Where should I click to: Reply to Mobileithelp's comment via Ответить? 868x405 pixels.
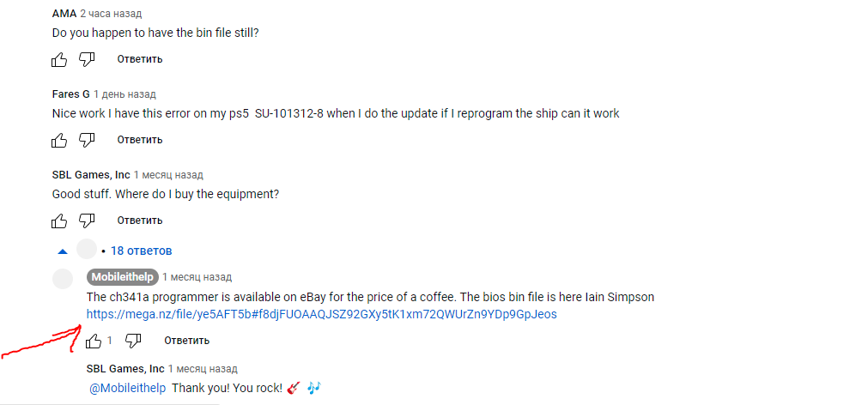click(x=186, y=341)
